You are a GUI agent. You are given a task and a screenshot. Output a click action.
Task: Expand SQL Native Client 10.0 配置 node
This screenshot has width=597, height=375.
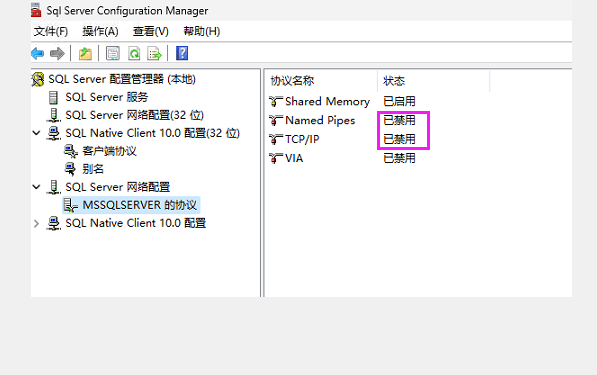(37, 223)
